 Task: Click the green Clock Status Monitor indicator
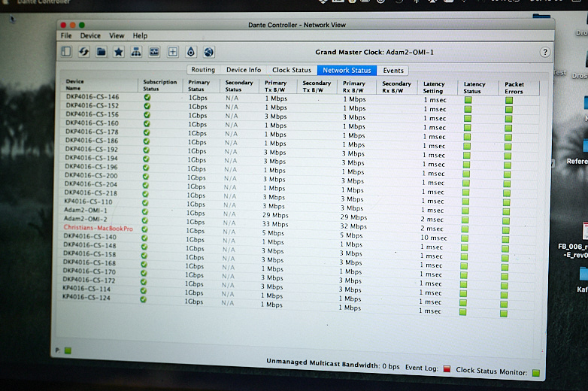[x=536, y=371]
